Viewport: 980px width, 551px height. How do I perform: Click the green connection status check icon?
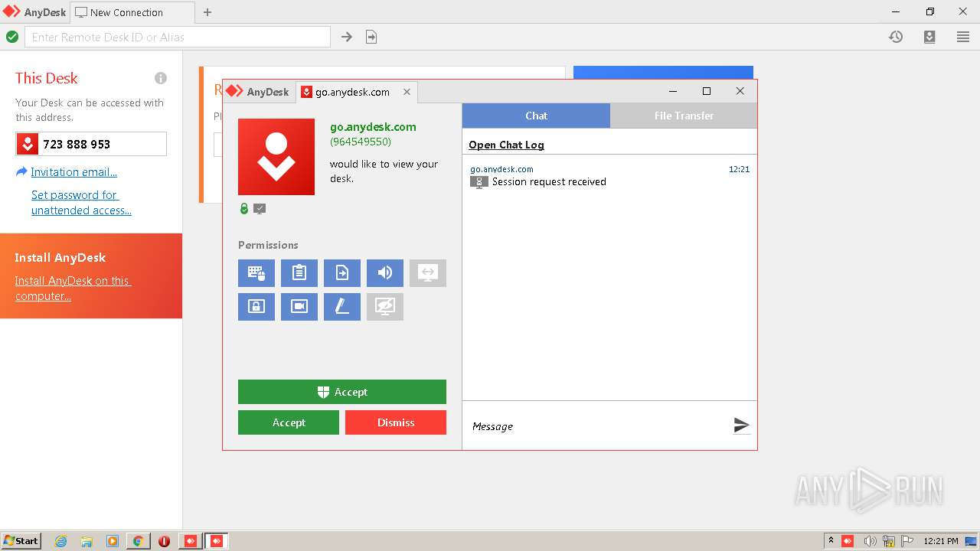[12, 37]
